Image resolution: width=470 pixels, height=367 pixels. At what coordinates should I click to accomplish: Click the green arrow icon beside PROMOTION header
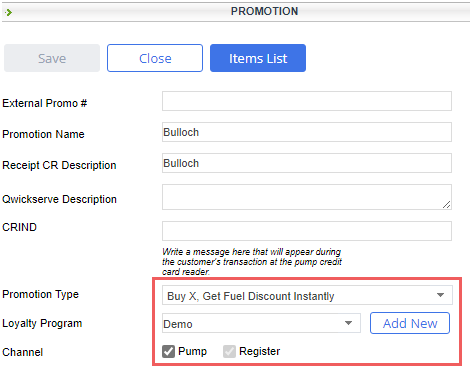(8, 12)
